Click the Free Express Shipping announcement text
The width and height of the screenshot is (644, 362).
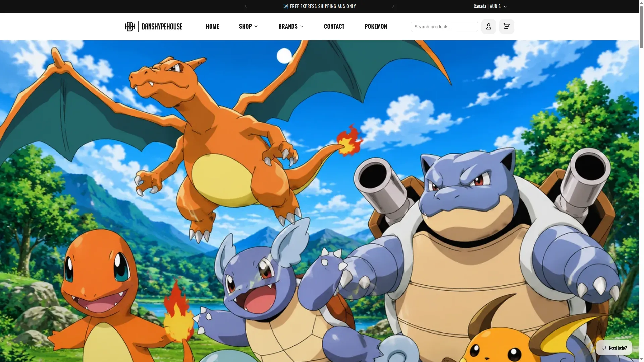point(319,6)
